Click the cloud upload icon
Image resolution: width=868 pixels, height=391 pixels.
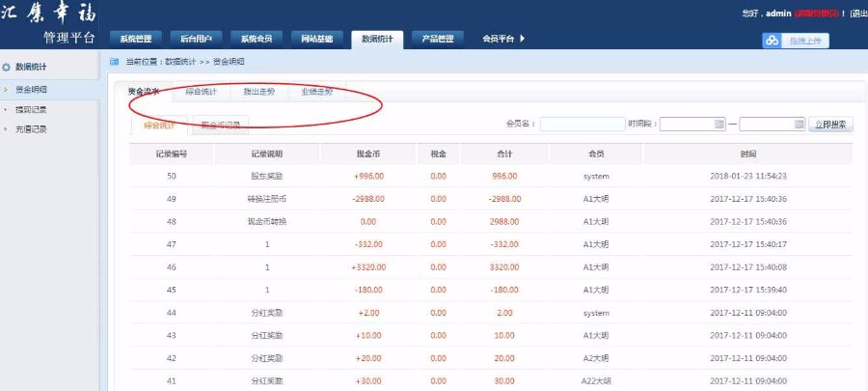773,41
